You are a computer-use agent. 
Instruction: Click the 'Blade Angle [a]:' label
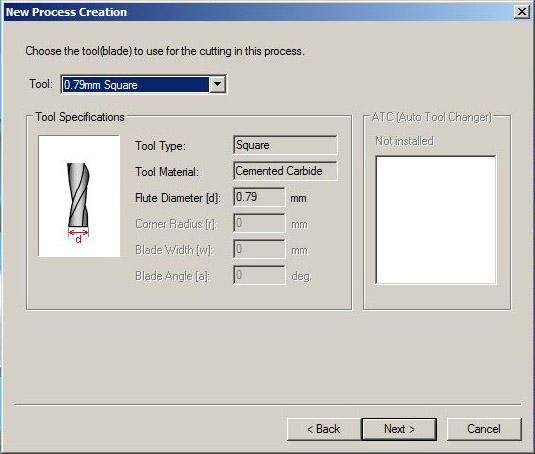click(x=172, y=276)
